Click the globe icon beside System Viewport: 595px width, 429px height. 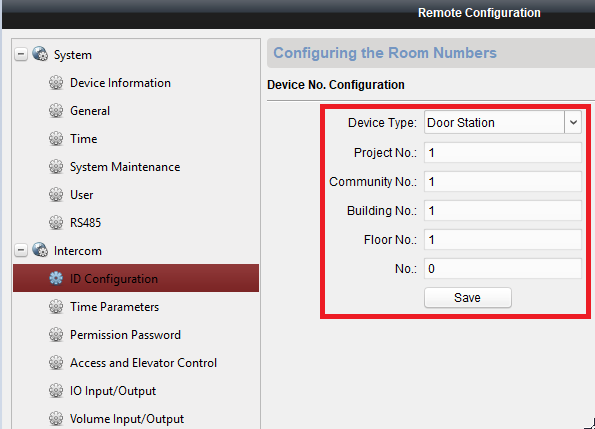[x=40, y=54]
